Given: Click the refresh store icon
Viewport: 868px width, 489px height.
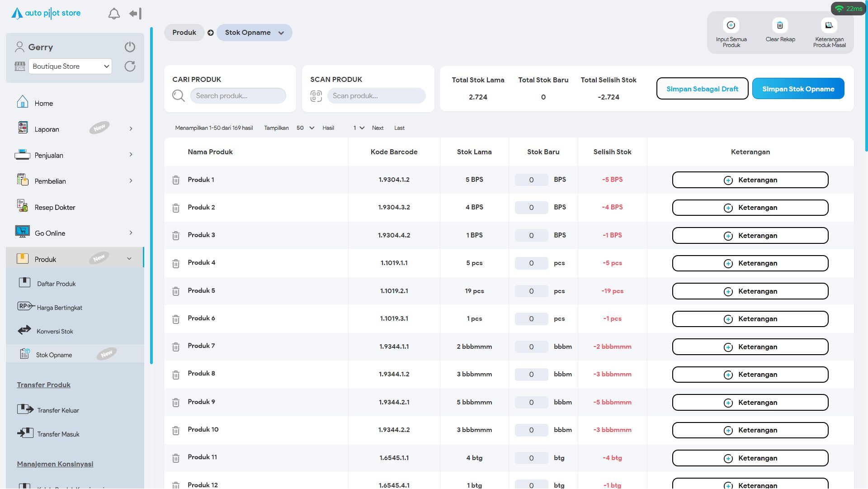Looking at the screenshot, I should coord(130,66).
